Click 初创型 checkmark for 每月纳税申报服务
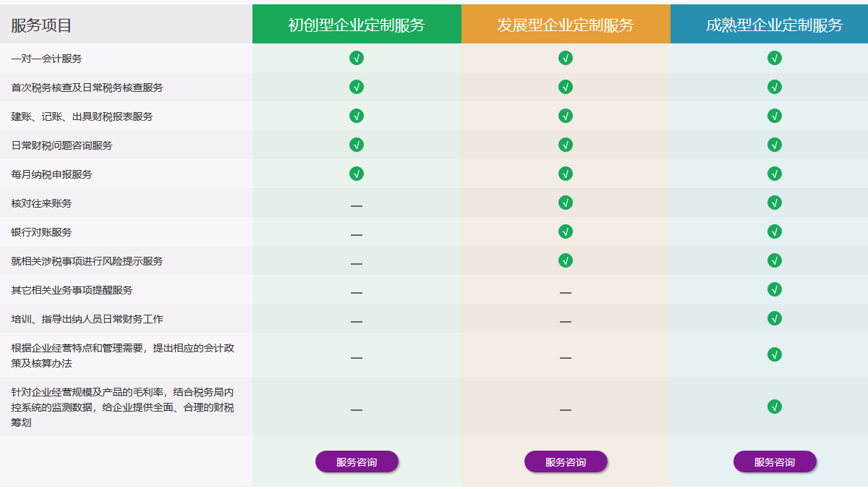Viewport: 868px width, 489px height. pos(357,174)
